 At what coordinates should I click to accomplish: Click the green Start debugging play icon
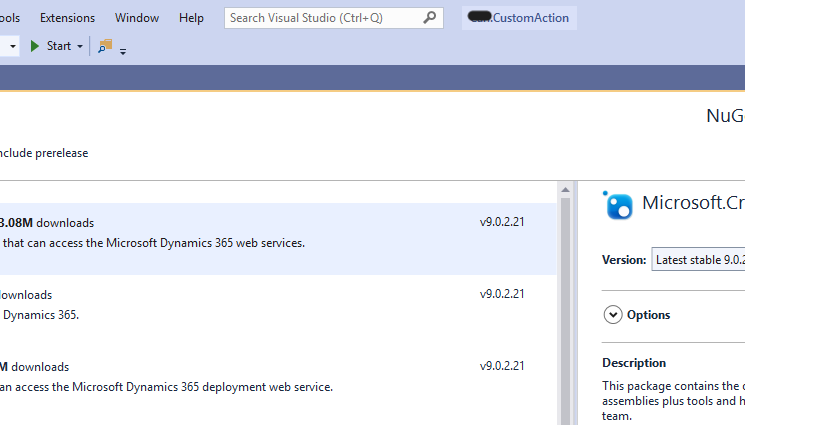coord(35,46)
